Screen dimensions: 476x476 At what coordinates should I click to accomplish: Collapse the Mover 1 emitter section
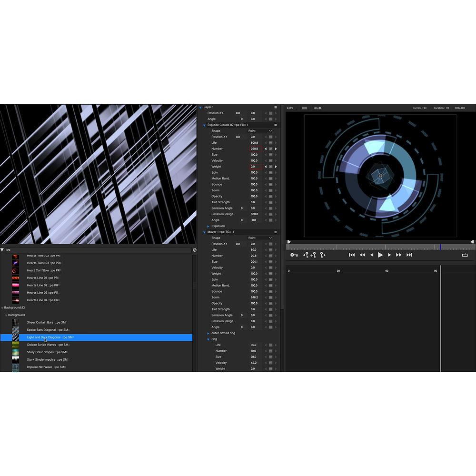click(204, 232)
